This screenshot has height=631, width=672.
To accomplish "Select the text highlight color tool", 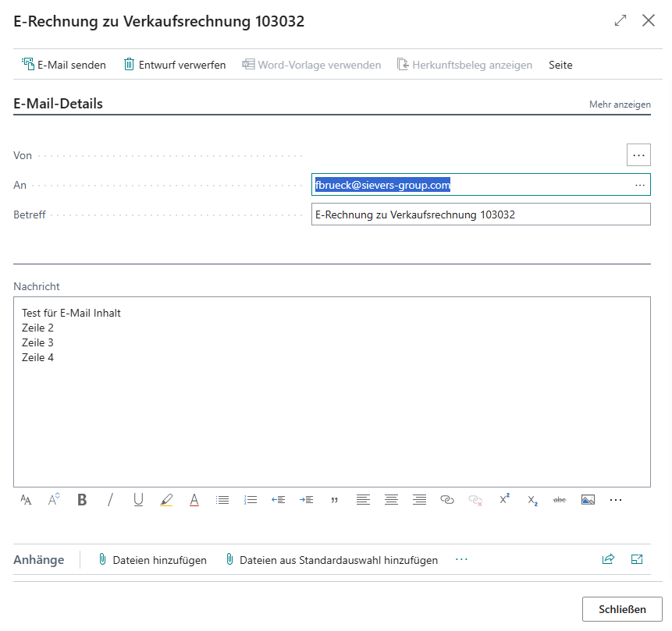I will (166, 499).
